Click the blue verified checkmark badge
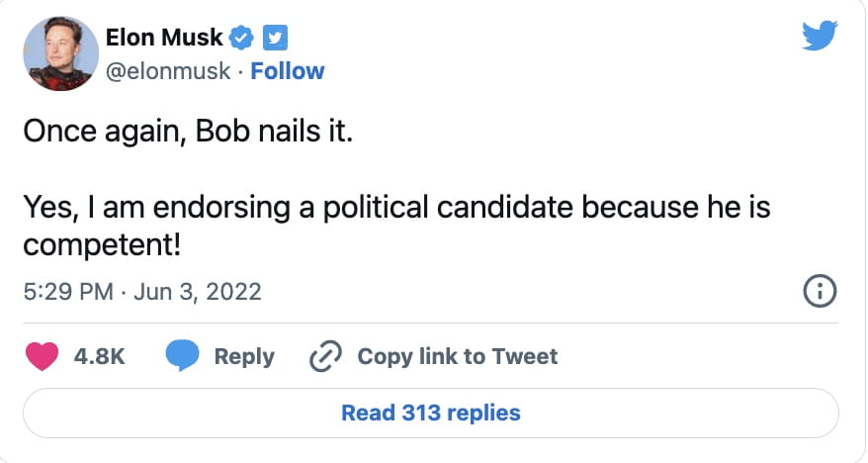868x463 pixels. tap(240, 39)
